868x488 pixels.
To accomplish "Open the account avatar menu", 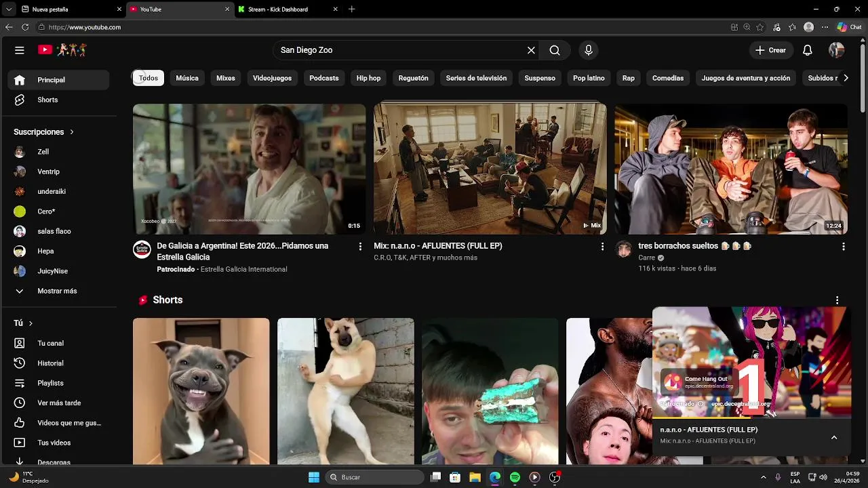I will pos(836,50).
